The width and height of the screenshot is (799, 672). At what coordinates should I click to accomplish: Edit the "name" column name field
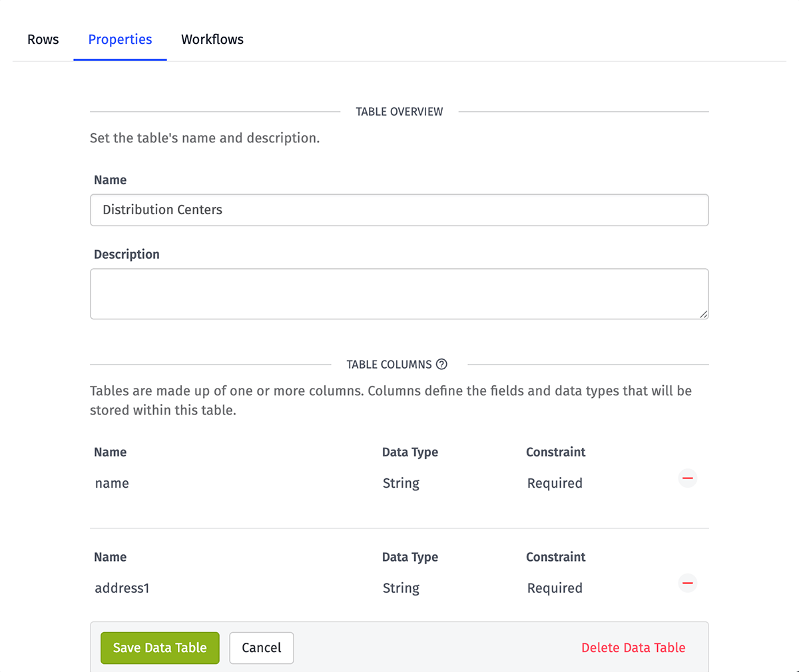point(226,484)
